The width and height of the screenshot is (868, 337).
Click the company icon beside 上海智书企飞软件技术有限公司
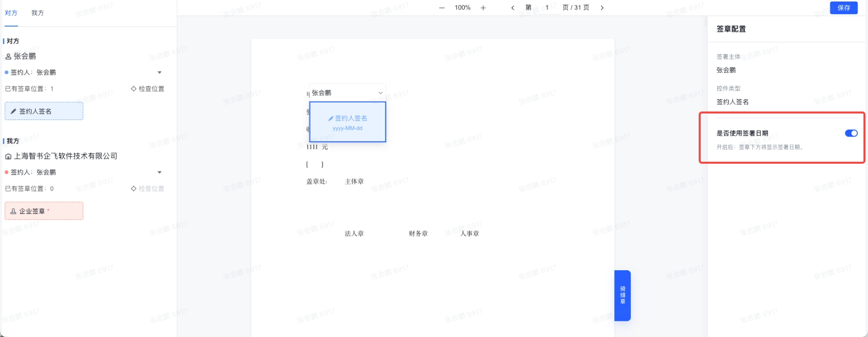click(8, 156)
